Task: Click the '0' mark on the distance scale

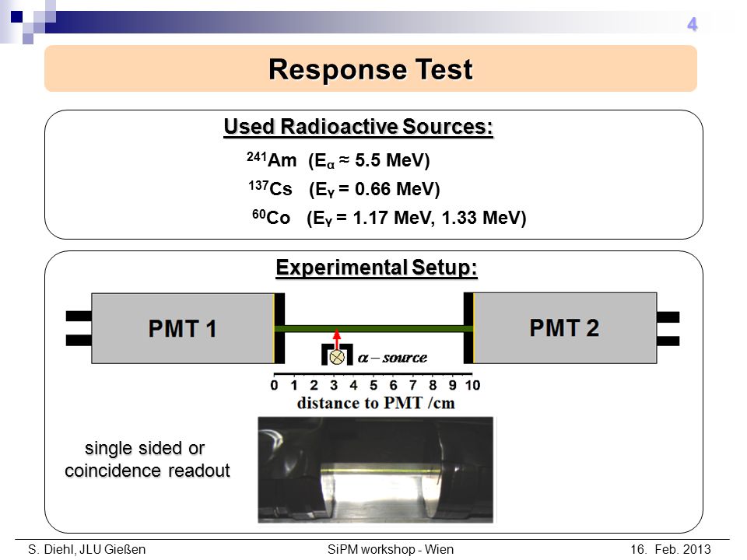Action: tap(274, 385)
